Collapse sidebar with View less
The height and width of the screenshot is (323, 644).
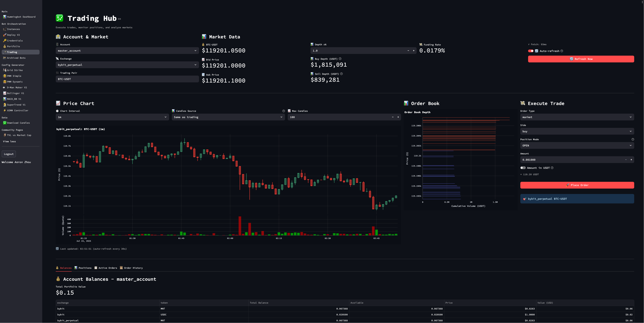9,141
